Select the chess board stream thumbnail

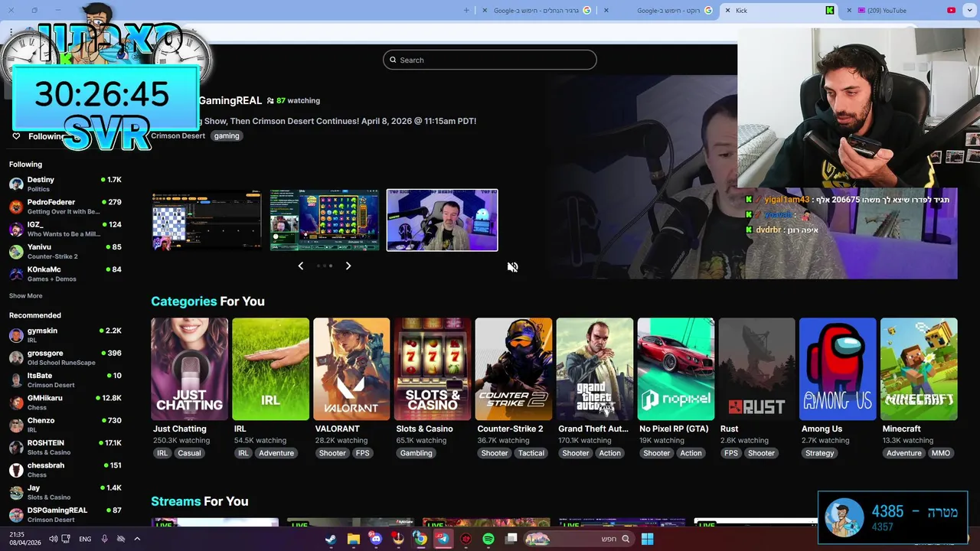tap(207, 220)
